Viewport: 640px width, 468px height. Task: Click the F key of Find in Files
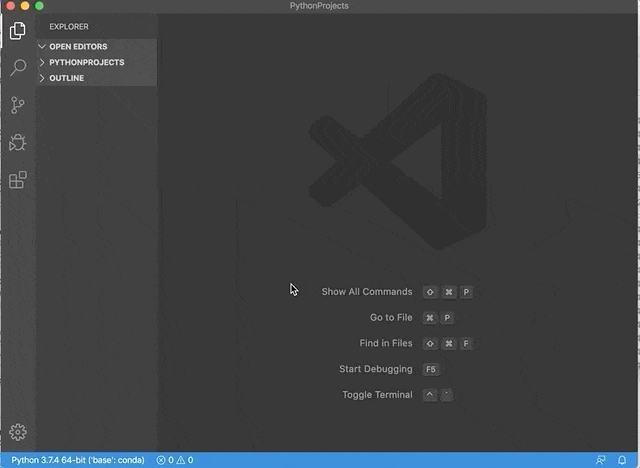coord(466,344)
